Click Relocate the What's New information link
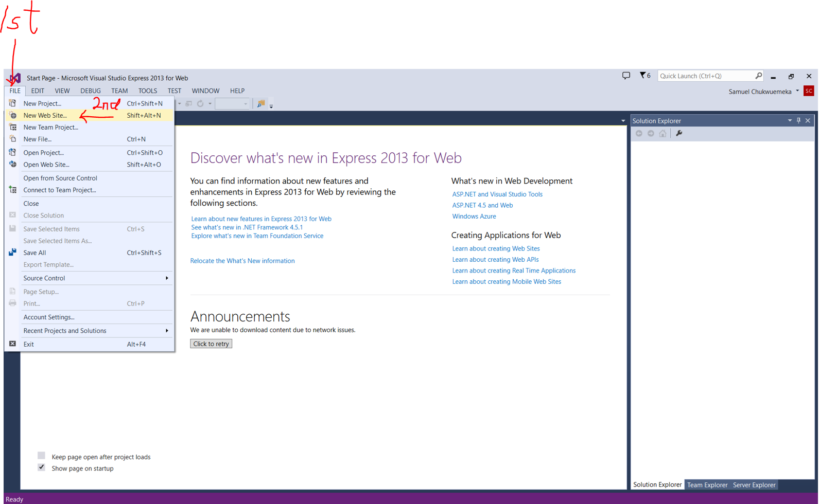819x504 pixels. pos(242,261)
